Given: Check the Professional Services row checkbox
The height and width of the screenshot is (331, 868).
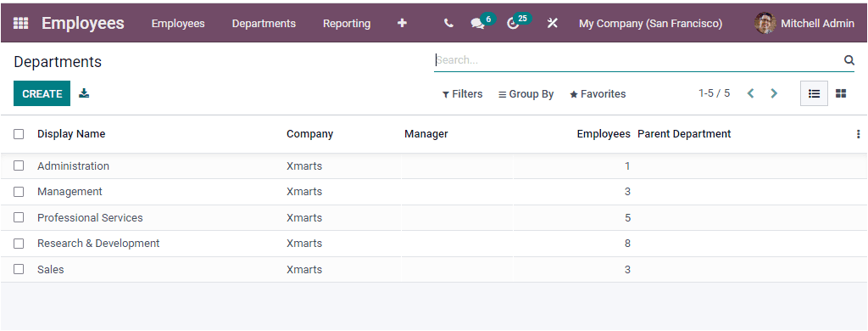Looking at the screenshot, I should 19,218.
